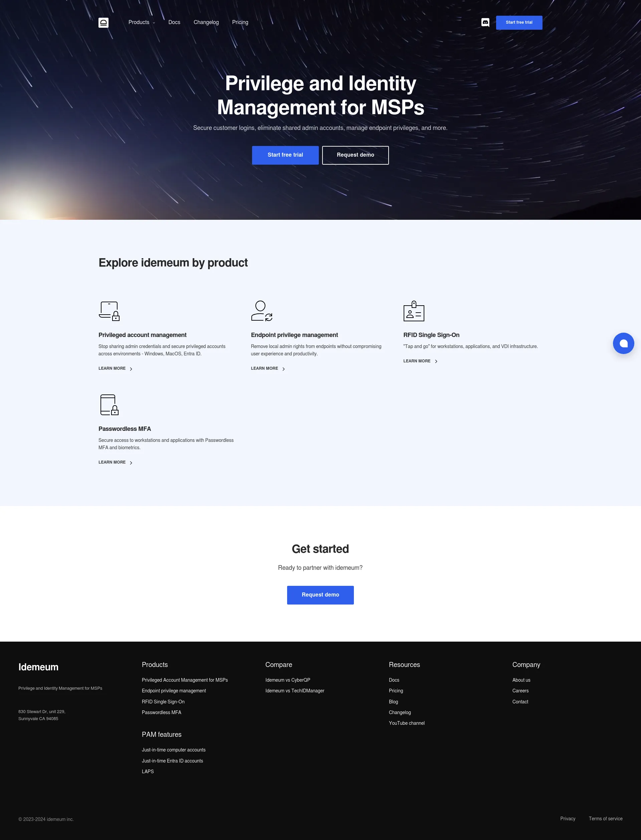Click arrow next to Privileged account Learn More
The image size is (641, 840).
coord(131,369)
